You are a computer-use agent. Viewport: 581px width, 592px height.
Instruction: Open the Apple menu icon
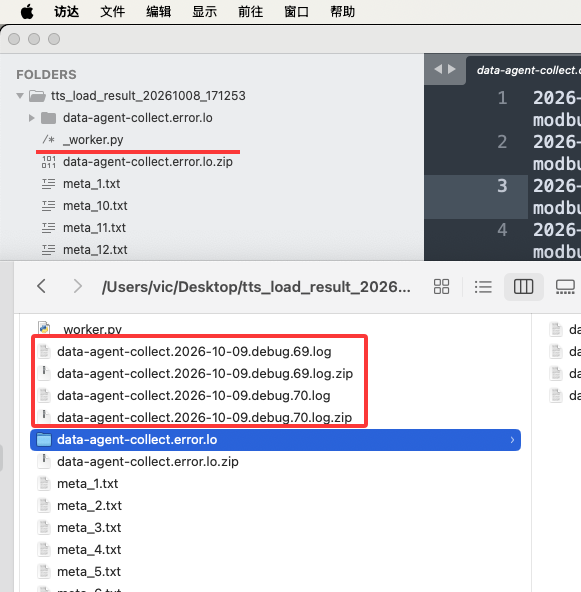coord(27,12)
